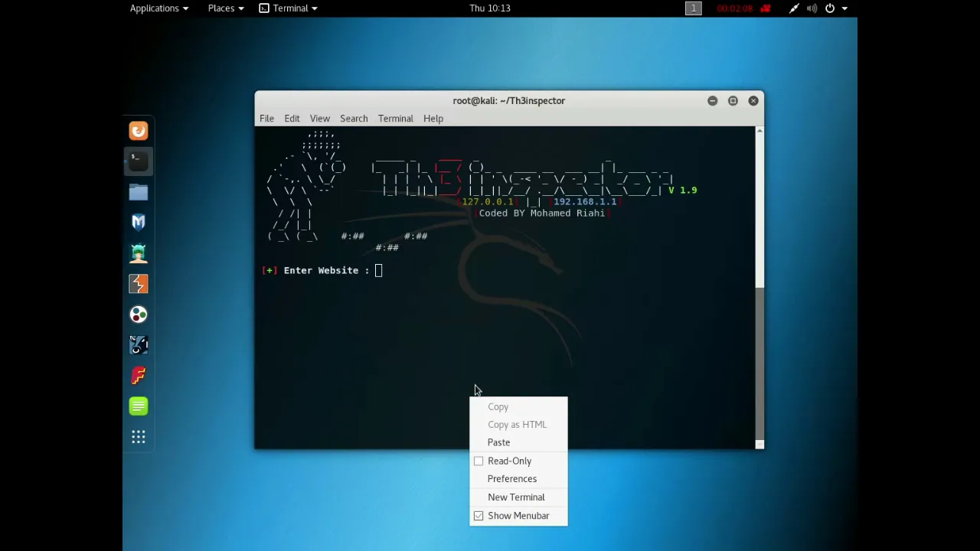Open the Help menu in terminal

(433, 119)
